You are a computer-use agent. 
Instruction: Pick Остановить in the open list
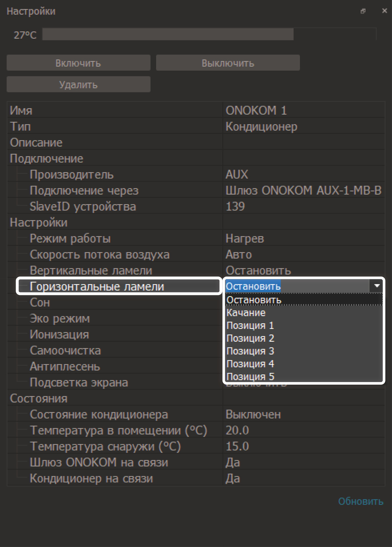tap(254, 300)
